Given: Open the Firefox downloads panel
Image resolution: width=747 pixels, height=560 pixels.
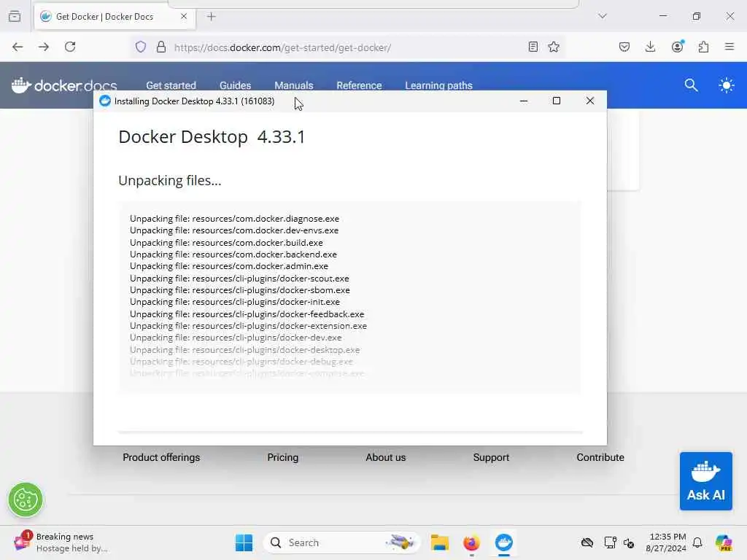Looking at the screenshot, I should point(650,47).
